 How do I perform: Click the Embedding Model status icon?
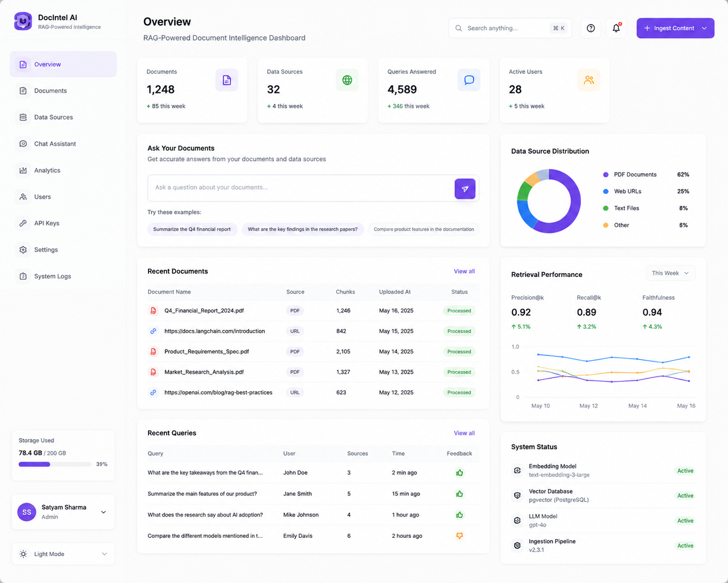[x=517, y=470]
